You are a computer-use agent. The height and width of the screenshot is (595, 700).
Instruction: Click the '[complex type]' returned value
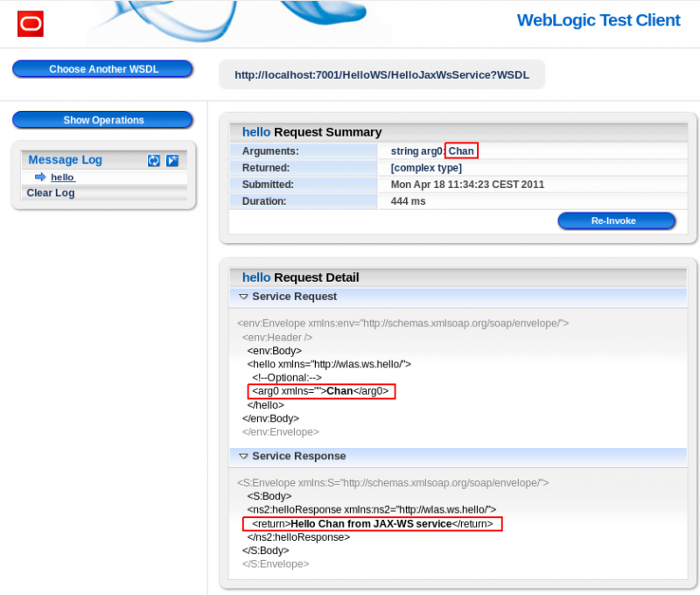tap(426, 168)
